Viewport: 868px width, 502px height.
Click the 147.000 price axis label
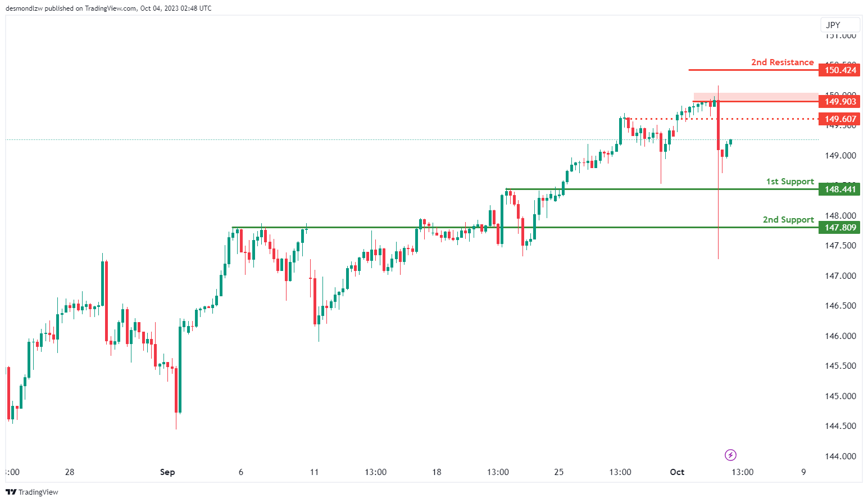pyautogui.click(x=840, y=276)
